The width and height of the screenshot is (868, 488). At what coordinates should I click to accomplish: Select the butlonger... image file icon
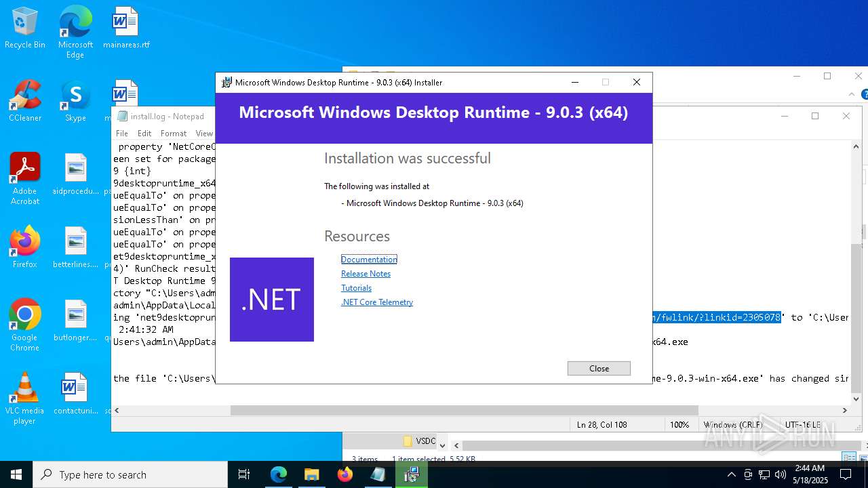(75, 321)
